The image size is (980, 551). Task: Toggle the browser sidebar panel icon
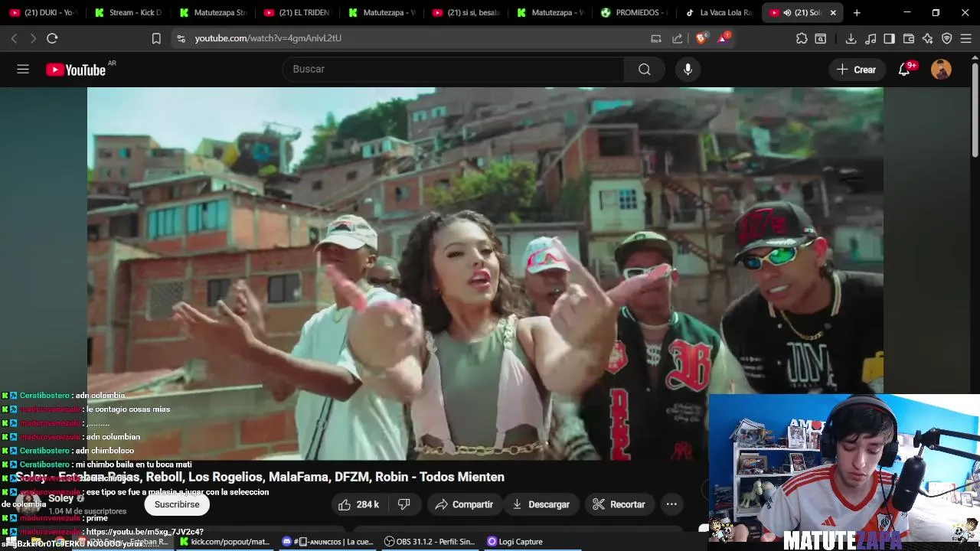point(889,38)
